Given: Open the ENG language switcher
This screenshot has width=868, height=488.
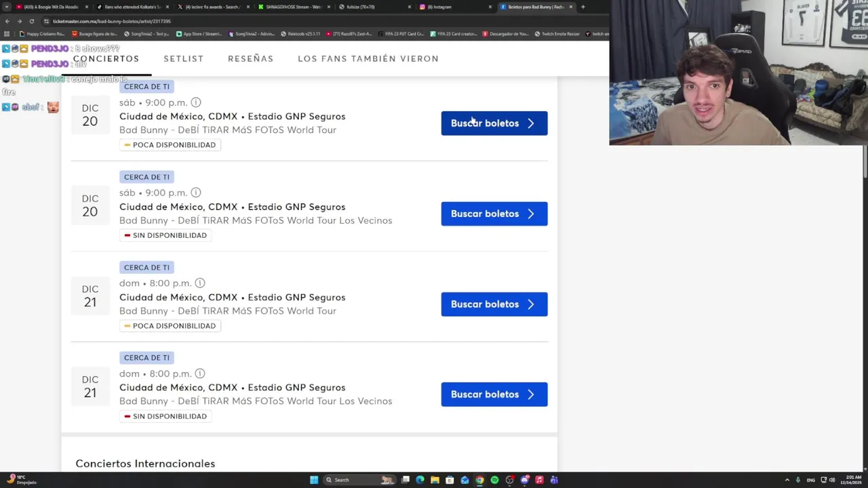Looking at the screenshot, I should (810, 480).
